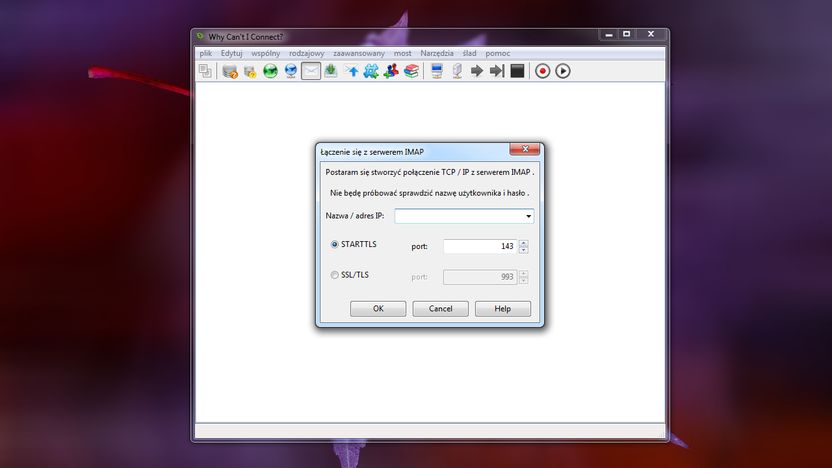832x468 pixels.
Task: Decrease the STARTTLS port 143 with down arrow
Action: (x=524, y=250)
